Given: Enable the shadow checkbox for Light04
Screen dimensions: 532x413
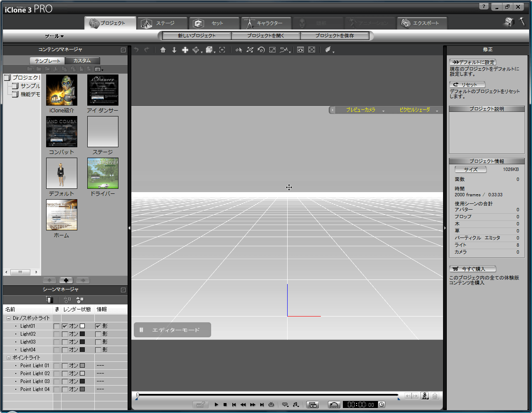Looking at the screenshot, I should pyautogui.click(x=98, y=350).
